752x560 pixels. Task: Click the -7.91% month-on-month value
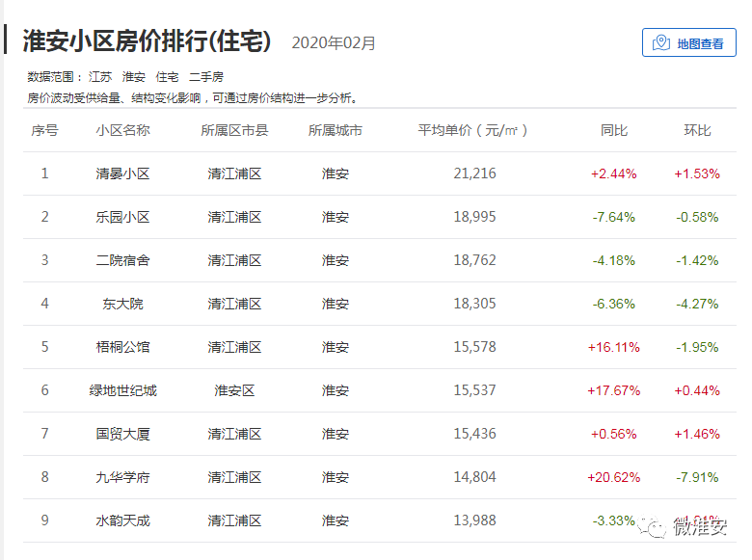697,477
